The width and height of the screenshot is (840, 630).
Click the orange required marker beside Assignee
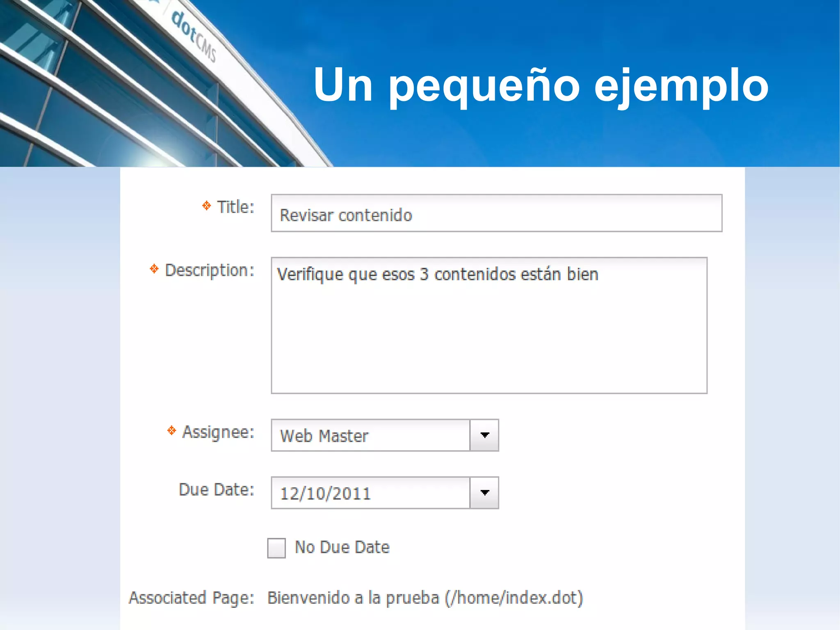(172, 431)
